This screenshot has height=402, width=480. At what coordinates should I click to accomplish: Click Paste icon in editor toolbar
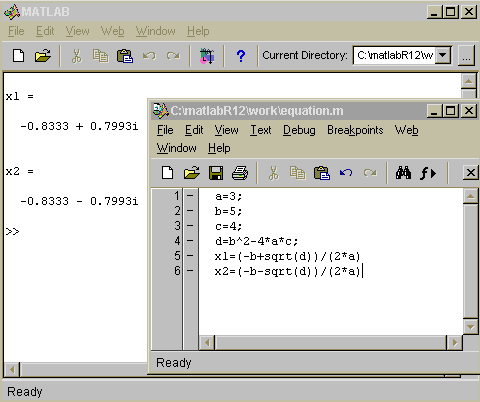coord(322,173)
